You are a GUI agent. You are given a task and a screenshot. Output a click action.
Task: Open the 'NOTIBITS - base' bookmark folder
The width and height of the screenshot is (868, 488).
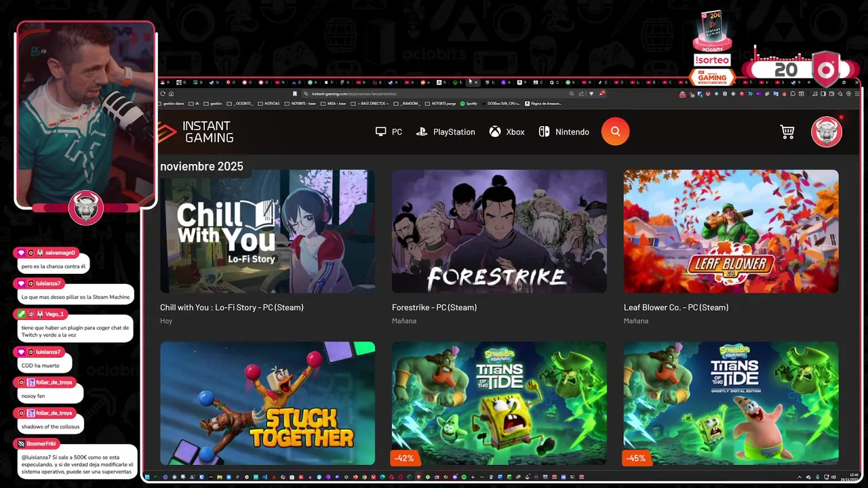pos(300,104)
